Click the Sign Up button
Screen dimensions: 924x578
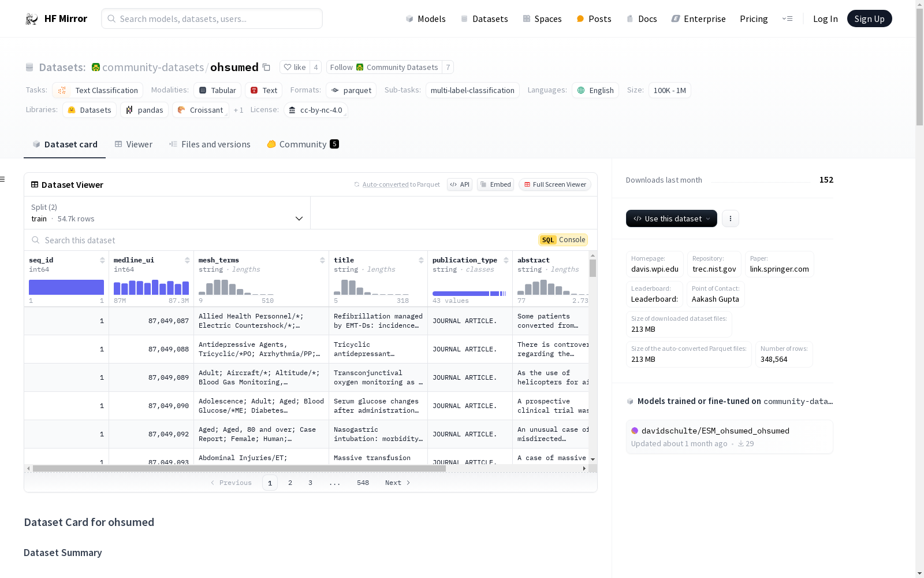pyautogui.click(x=869, y=18)
